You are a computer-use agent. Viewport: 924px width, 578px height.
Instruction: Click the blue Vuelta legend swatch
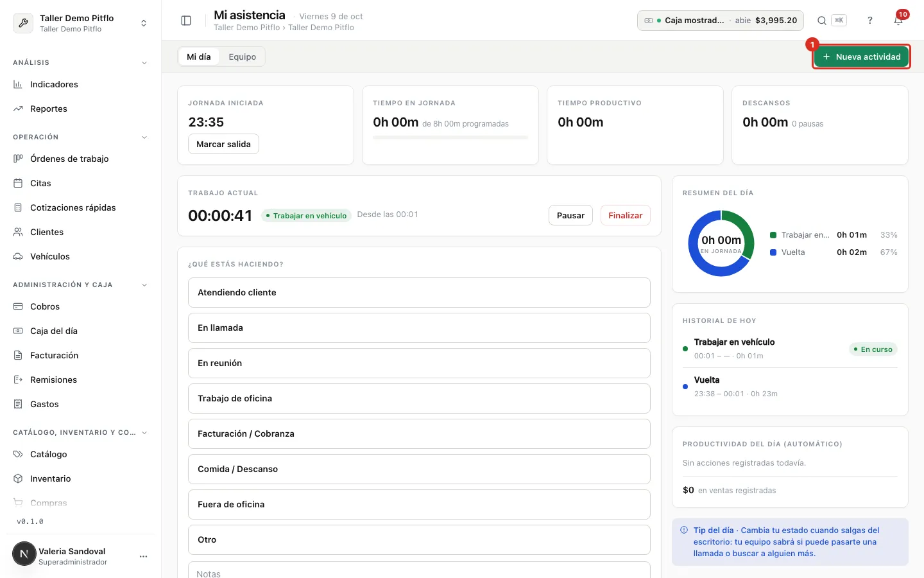coord(773,252)
